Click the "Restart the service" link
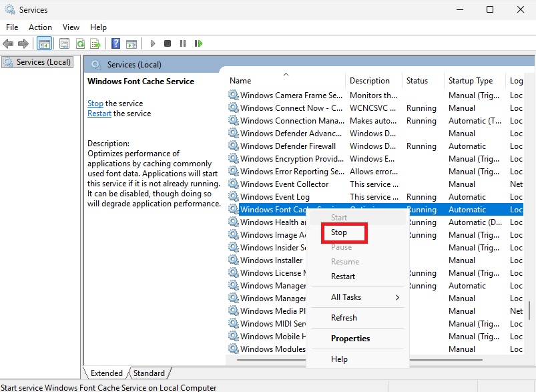 (x=99, y=113)
